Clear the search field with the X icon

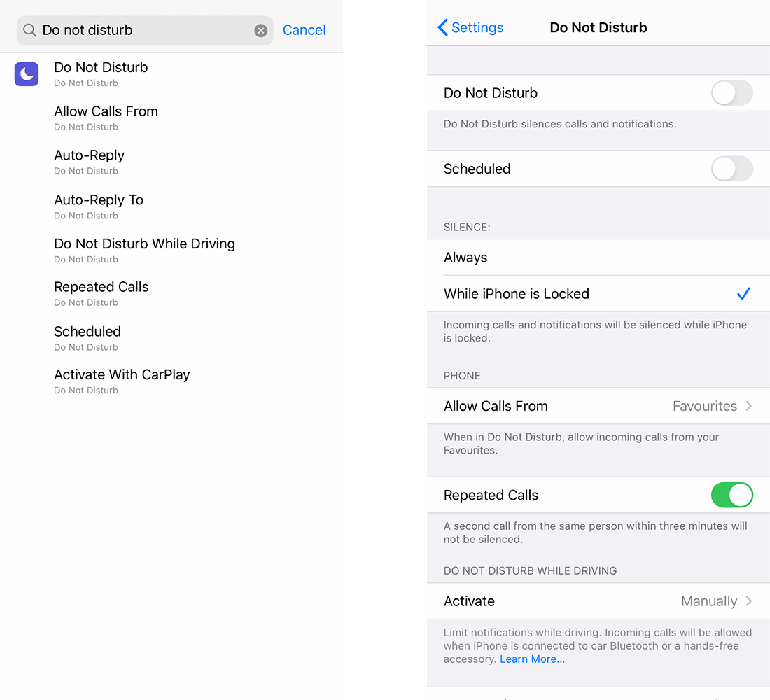click(x=261, y=31)
